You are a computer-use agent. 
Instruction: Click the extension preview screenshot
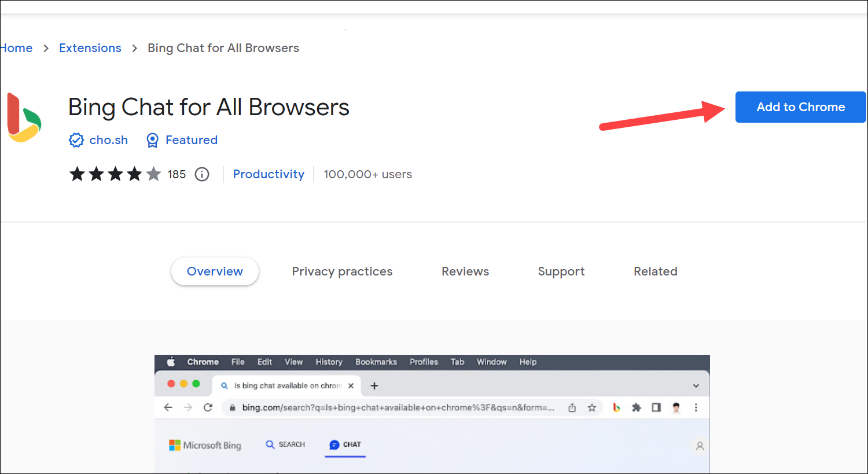432,414
